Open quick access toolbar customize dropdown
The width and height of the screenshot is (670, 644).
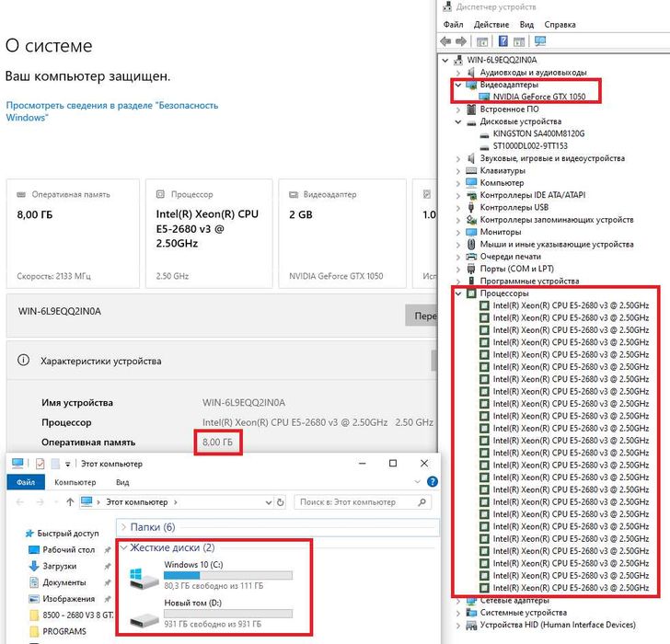pos(67,464)
